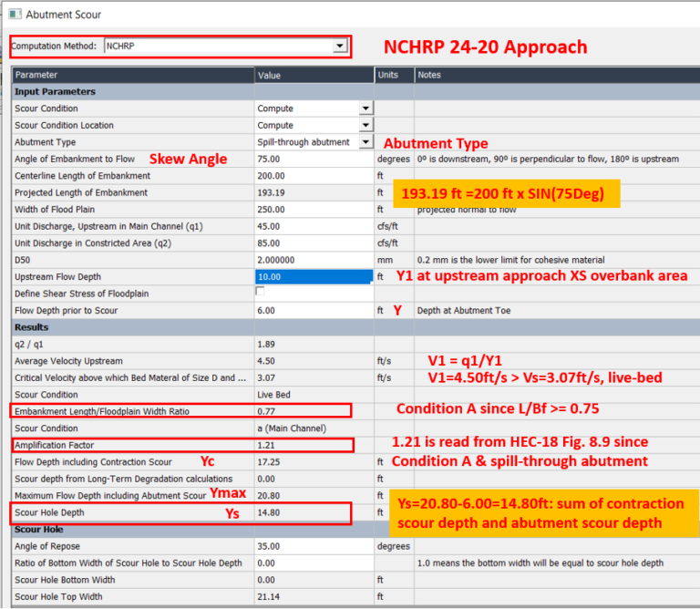
Task: Open the Scour Condition Location dropdown
Action: tap(365, 126)
